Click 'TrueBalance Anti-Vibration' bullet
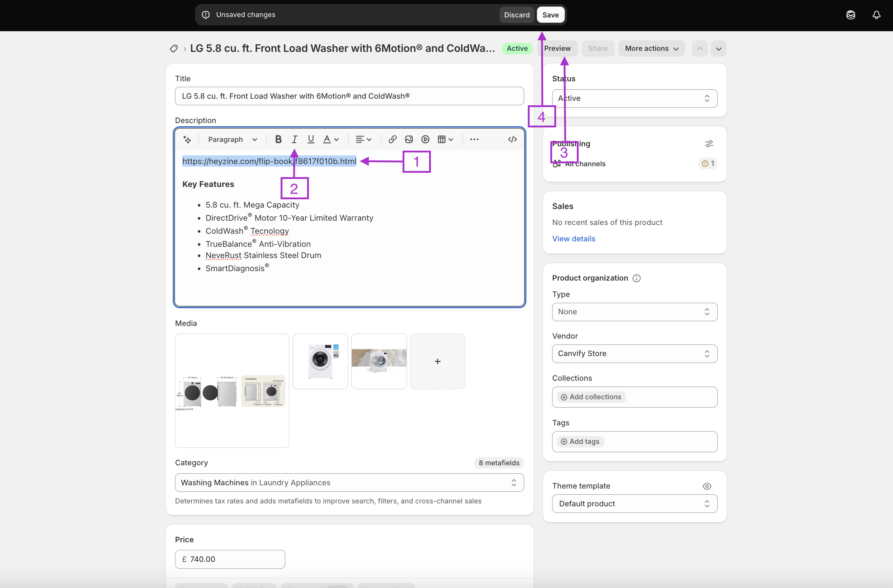 [x=258, y=244]
